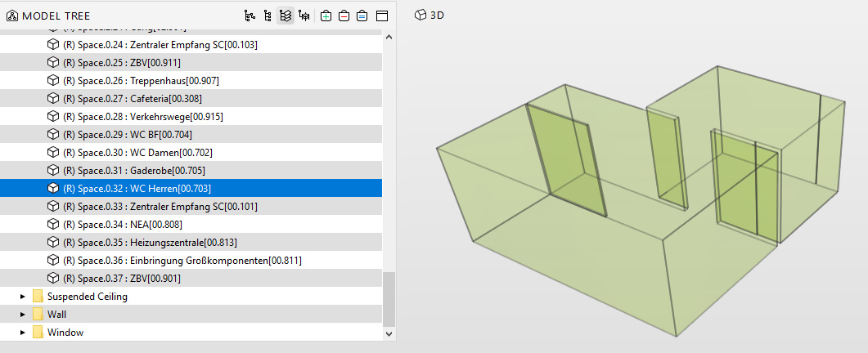This screenshot has height=353, width=868.
Task: Click the red minus remove-from-selection icon
Action: (x=344, y=16)
